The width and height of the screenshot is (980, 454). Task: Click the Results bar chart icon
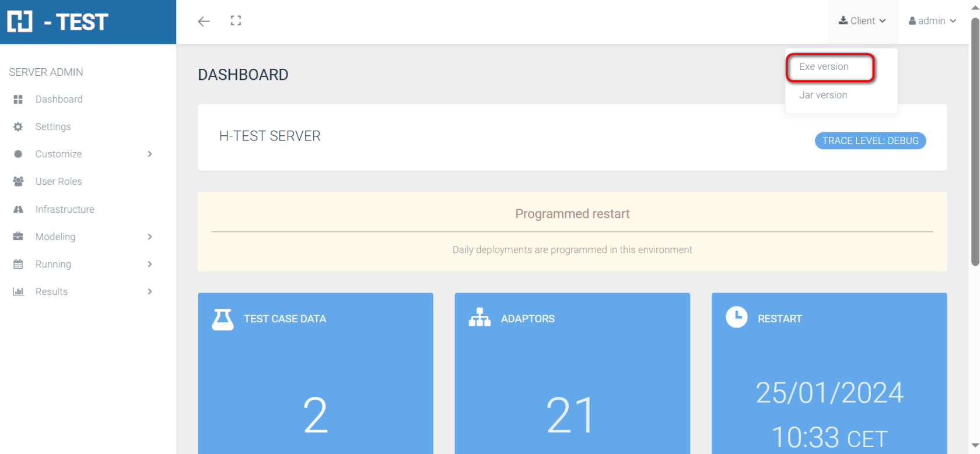18,292
